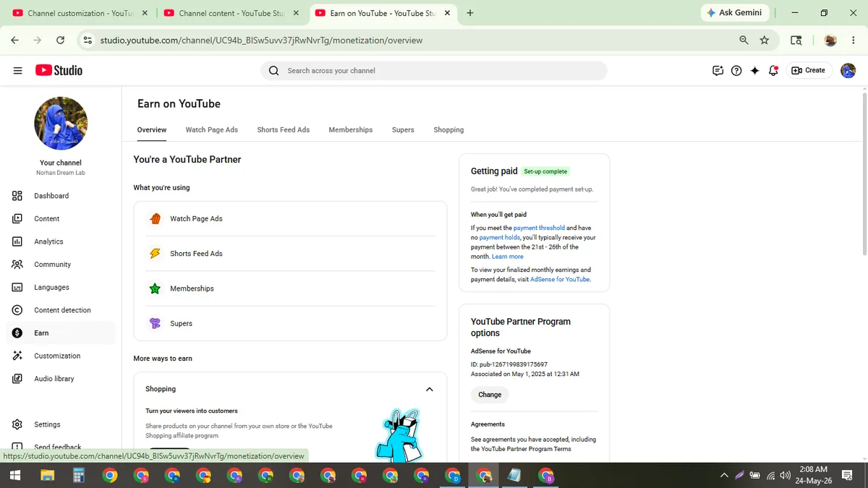Open File Explorer from taskbar
Viewport: 868px width, 488px height.
click(x=47, y=476)
